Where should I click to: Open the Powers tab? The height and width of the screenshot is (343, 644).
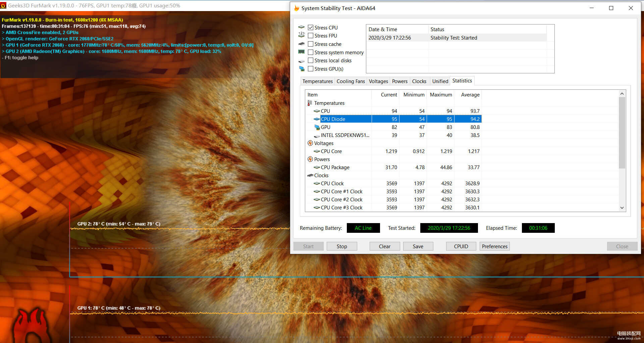(x=399, y=81)
